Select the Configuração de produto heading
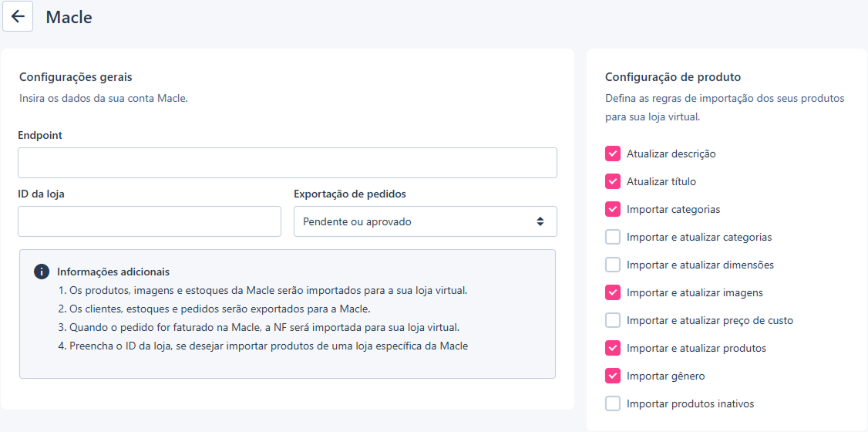The height and width of the screenshot is (432, 868). click(x=673, y=77)
